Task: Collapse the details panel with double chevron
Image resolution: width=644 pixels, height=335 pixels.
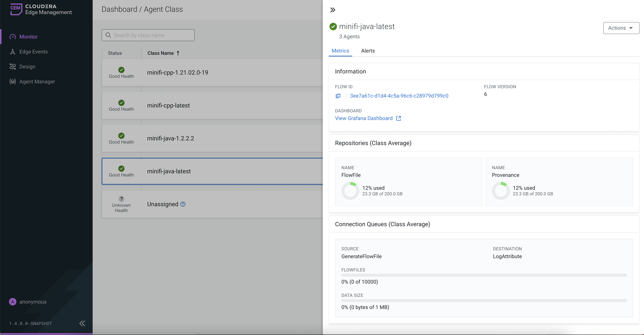Action: [x=332, y=10]
